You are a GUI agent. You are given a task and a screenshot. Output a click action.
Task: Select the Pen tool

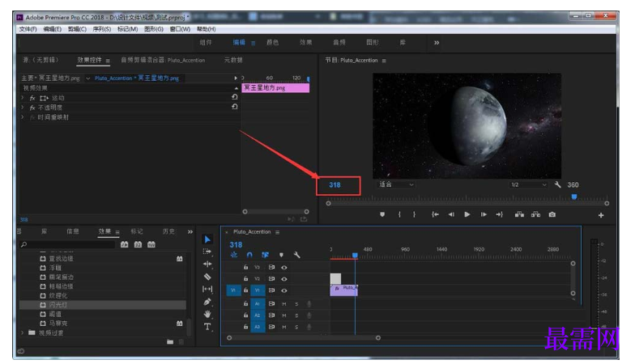(207, 302)
